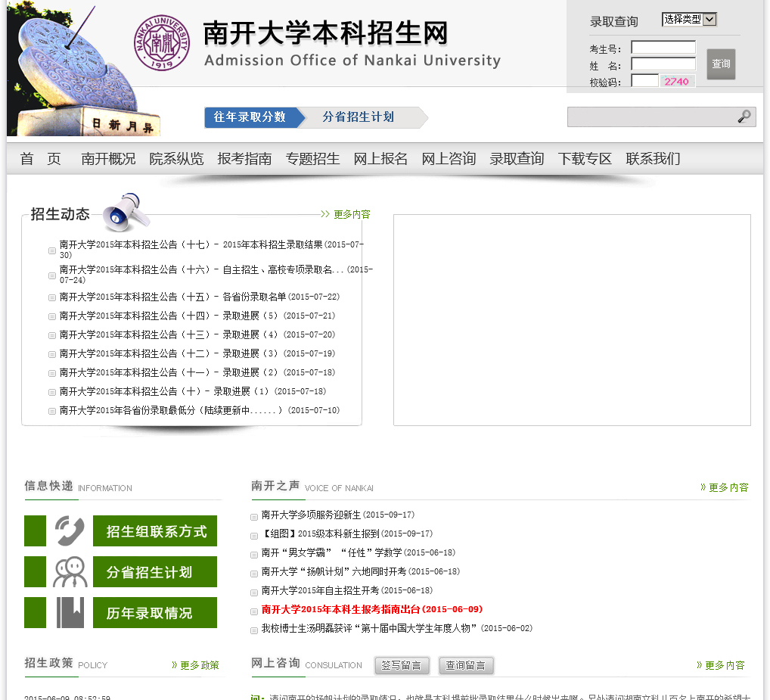Screen dimensions: 770x700
Task: Open the 选择类型 dropdown
Action: pos(689,20)
